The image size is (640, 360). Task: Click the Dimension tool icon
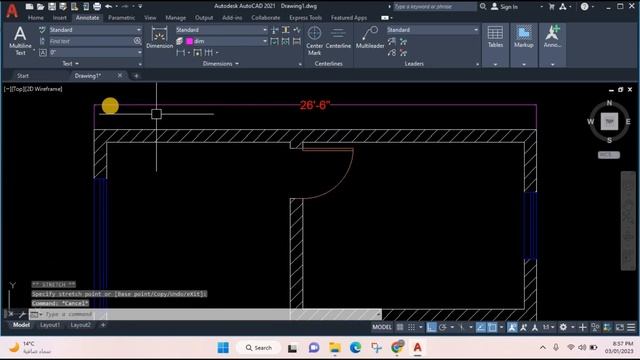159,38
